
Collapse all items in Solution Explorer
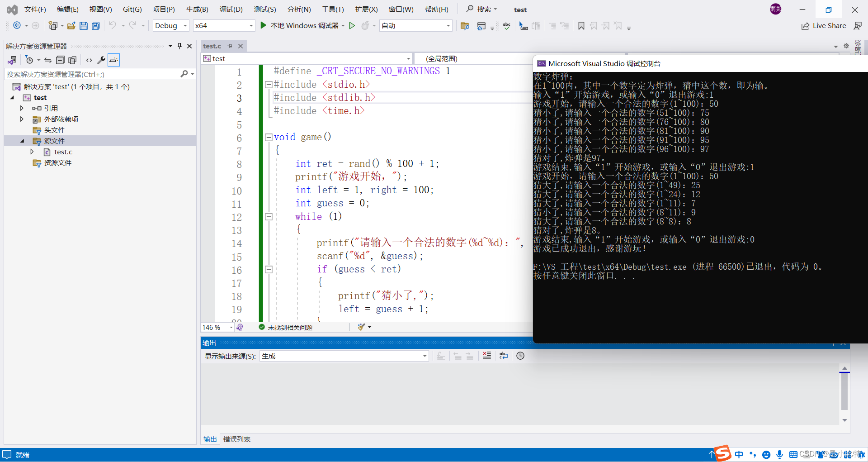[x=60, y=60]
